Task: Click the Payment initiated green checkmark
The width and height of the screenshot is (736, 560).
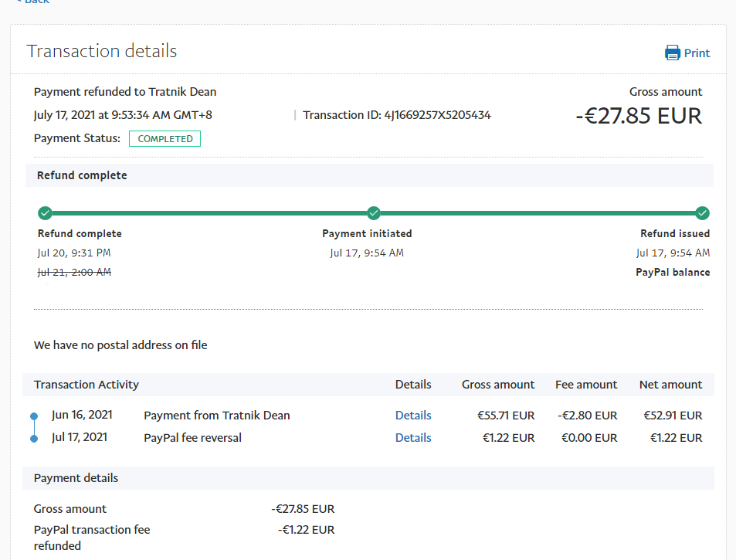Action: click(374, 213)
